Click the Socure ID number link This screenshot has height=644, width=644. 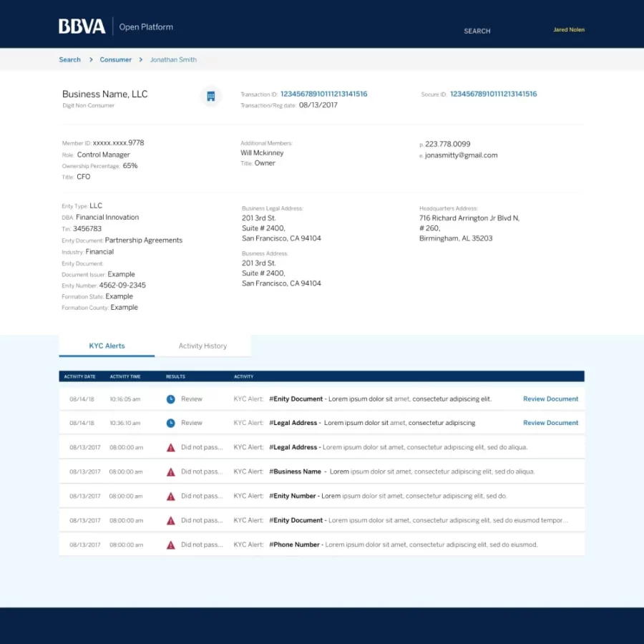pyautogui.click(x=494, y=94)
